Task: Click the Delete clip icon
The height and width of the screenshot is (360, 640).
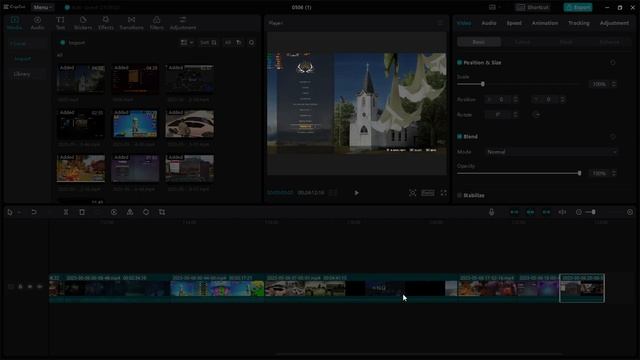Action: coord(82,212)
